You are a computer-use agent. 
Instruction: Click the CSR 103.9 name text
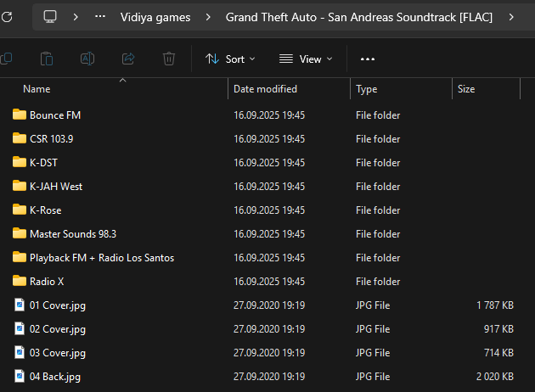coord(52,139)
